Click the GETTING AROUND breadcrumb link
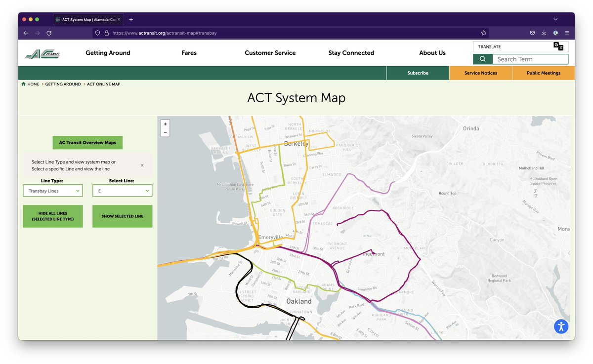Image resolution: width=593 pixels, height=364 pixels. coord(63,84)
